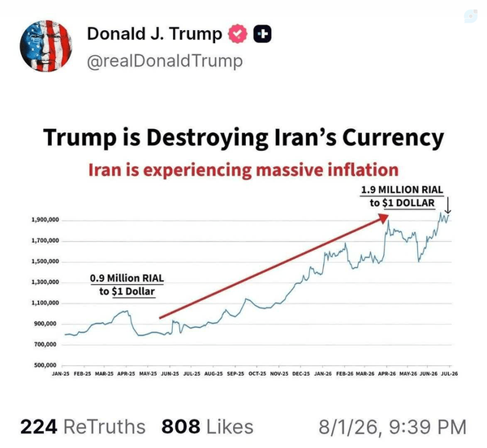Click the dark plus badge icon
Screen dimensions: 487x448
pyautogui.click(x=262, y=33)
